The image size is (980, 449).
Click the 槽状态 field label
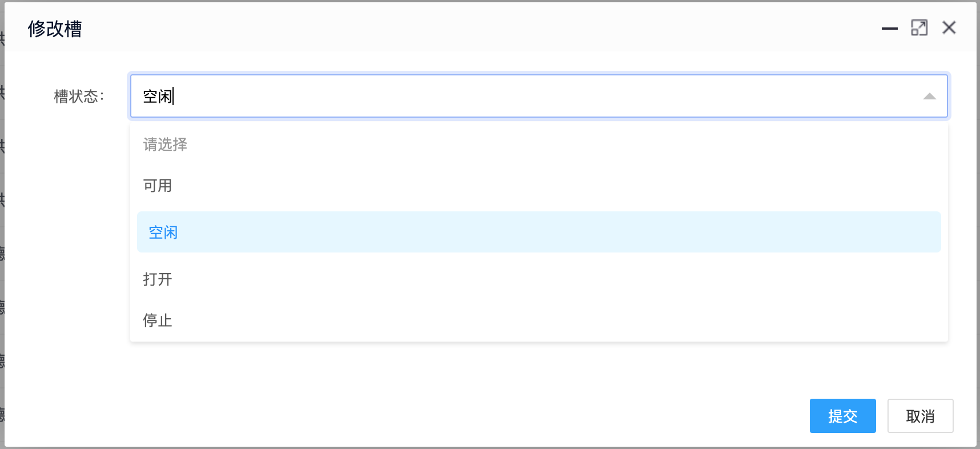(x=79, y=96)
